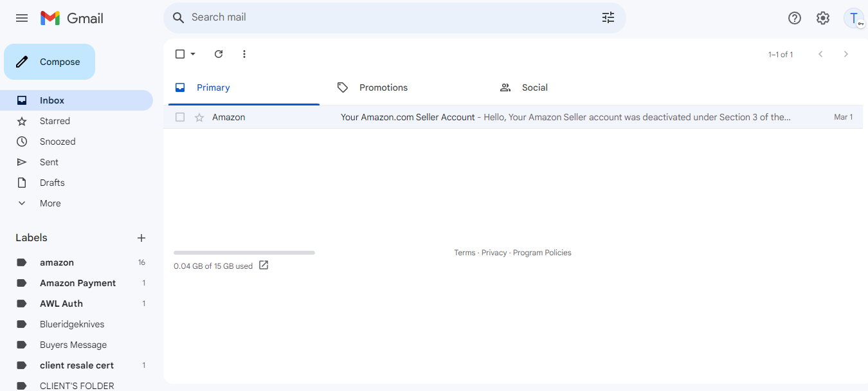
Task: Open the Amazon Payment label
Action: pyautogui.click(x=77, y=283)
